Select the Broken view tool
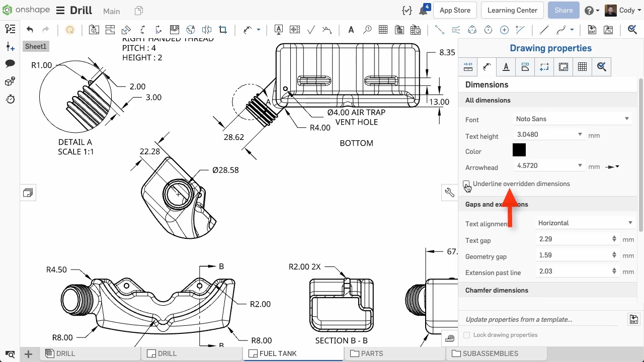 pos(207,30)
